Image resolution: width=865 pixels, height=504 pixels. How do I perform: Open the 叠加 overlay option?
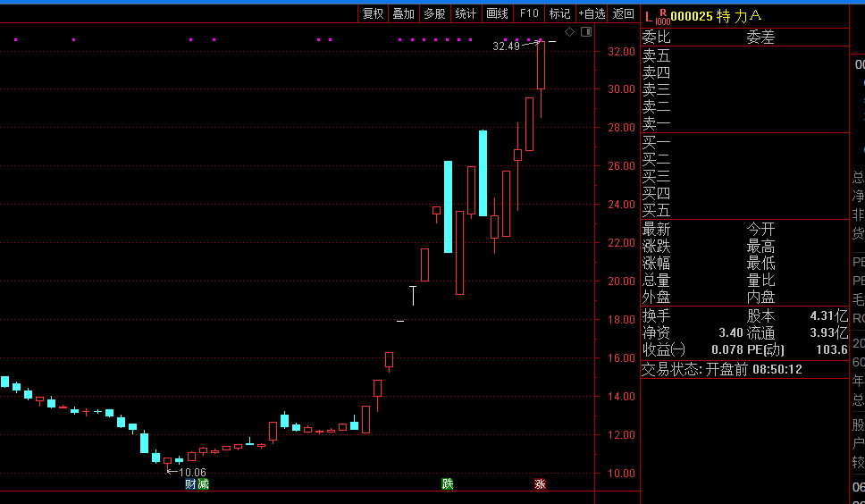(x=404, y=13)
